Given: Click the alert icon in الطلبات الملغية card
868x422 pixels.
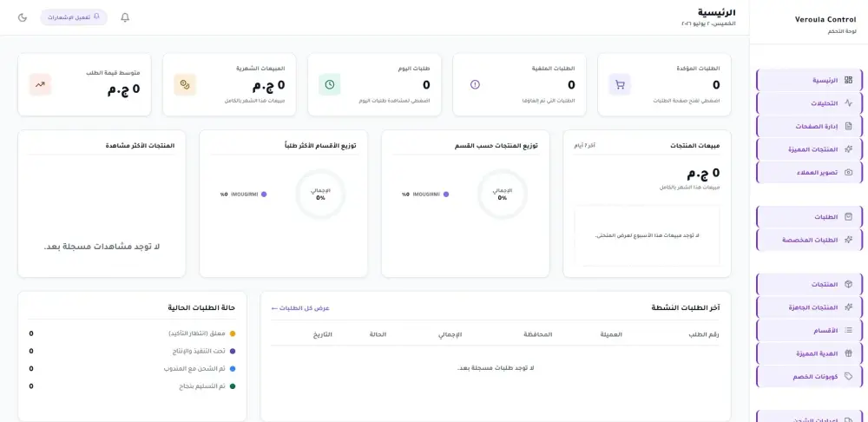Looking at the screenshot, I should tap(475, 85).
